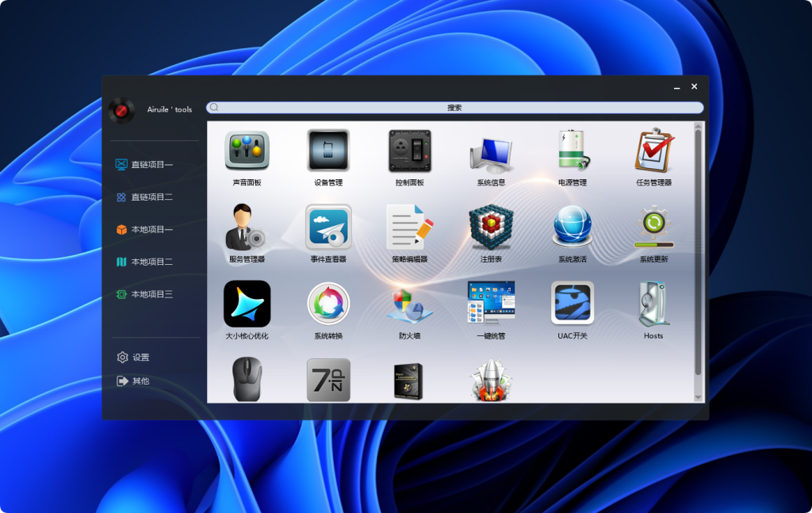Open 策略编辑器 policy editor icon
This screenshot has height=513, width=812.
pyautogui.click(x=410, y=227)
